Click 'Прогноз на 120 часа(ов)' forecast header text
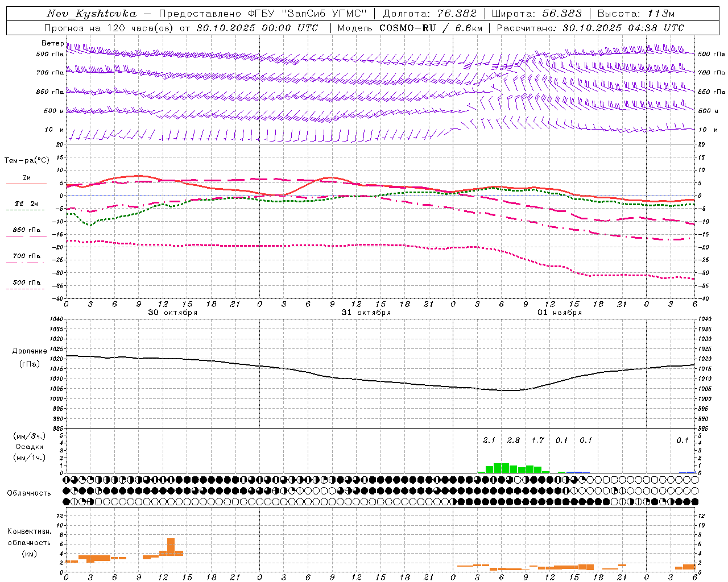 tap(110, 28)
